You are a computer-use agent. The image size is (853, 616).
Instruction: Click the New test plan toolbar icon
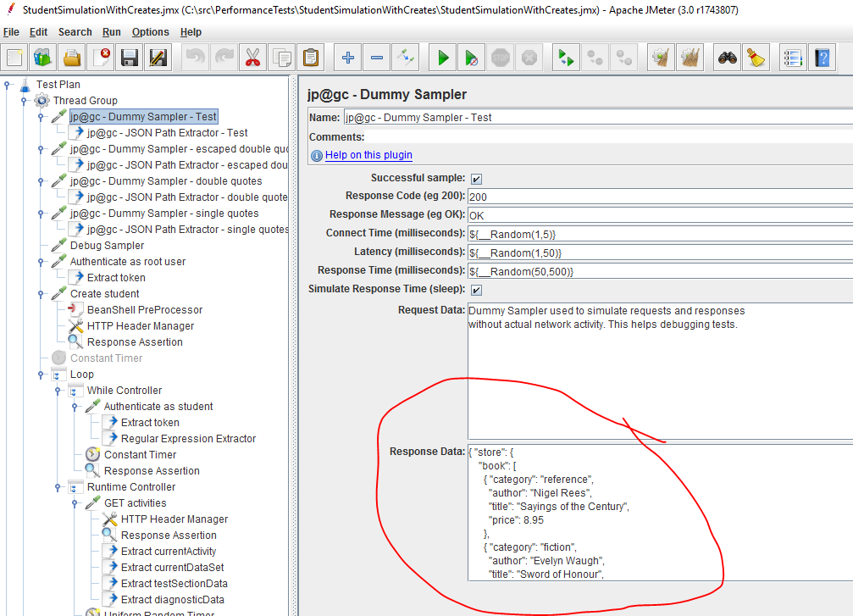tap(14, 57)
